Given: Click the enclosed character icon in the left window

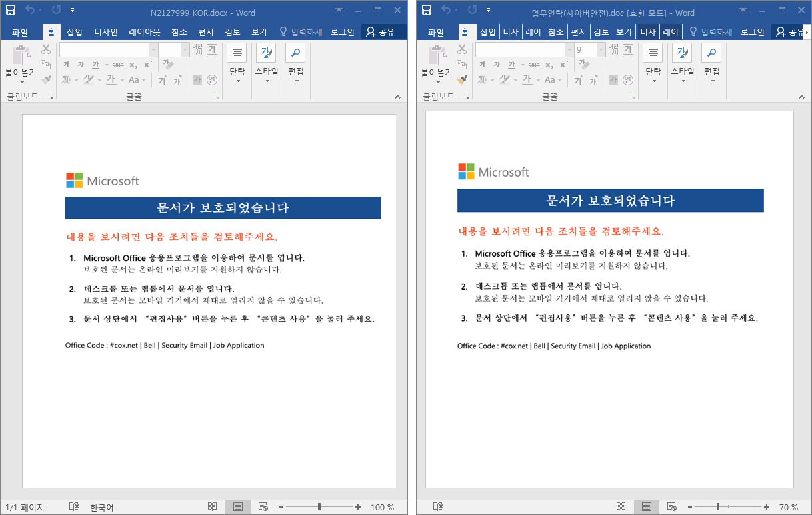Looking at the screenshot, I should point(212,80).
